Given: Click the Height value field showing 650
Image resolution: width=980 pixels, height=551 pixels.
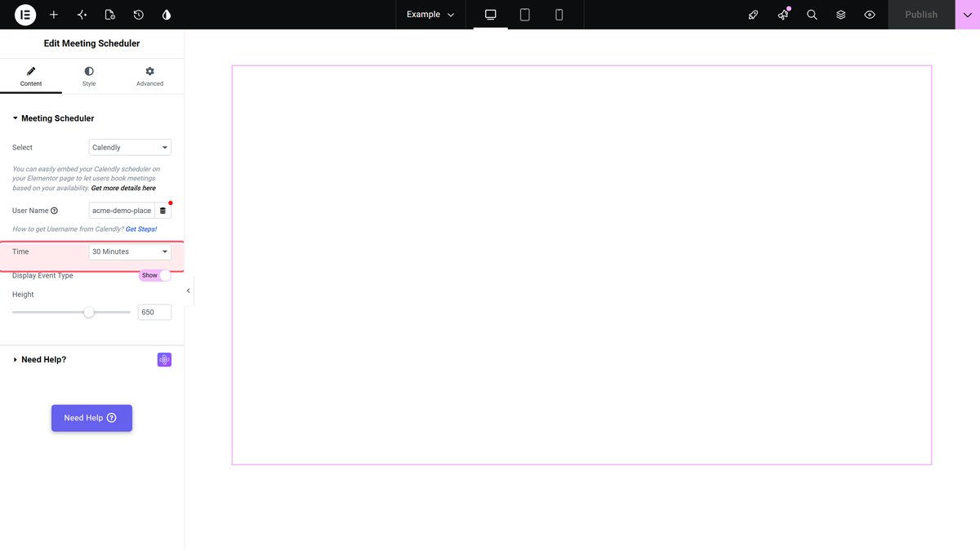Looking at the screenshot, I should tap(154, 312).
